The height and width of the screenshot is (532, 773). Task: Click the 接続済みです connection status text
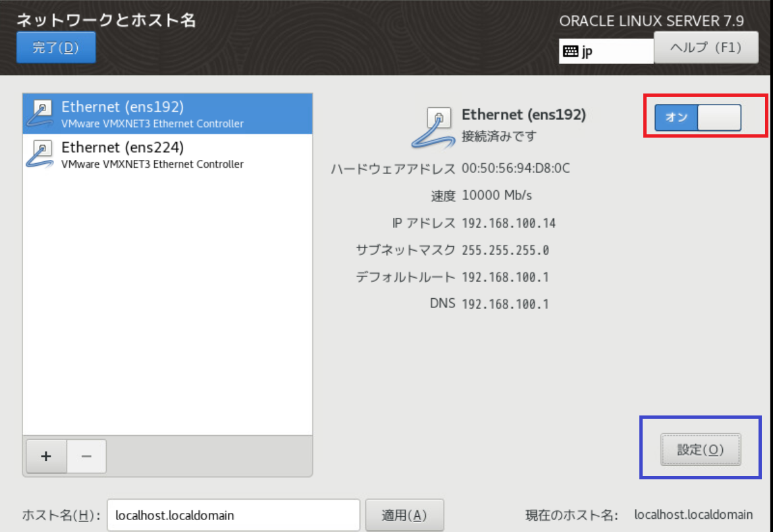[499, 136]
